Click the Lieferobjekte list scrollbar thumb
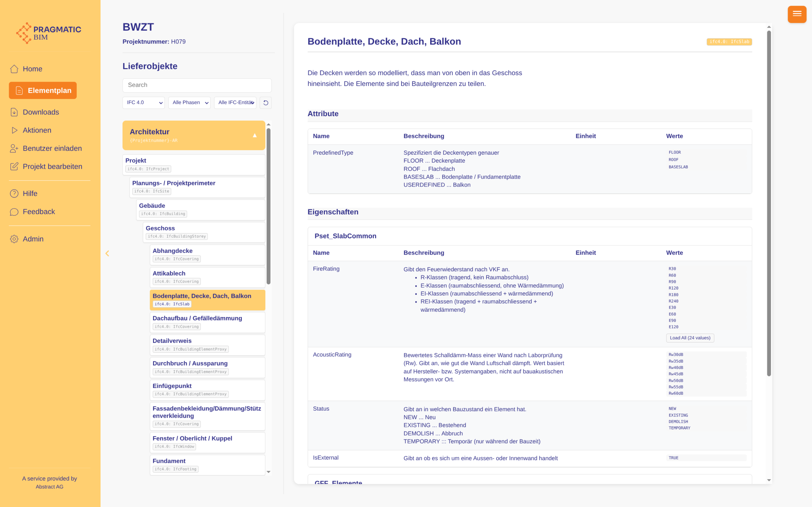The image size is (812, 507). pyautogui.click(x=268, y=206)
